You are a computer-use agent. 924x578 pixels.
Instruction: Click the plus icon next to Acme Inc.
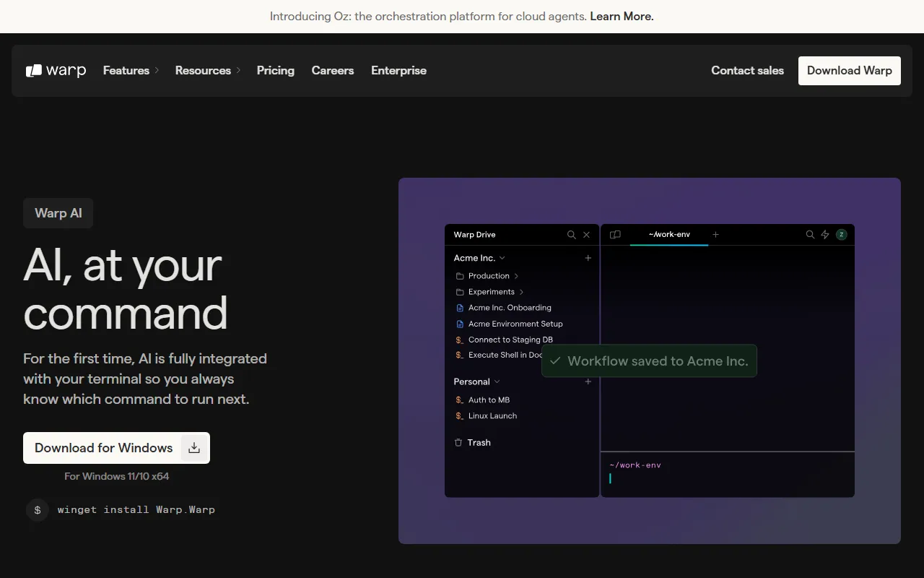pos(588,258)
